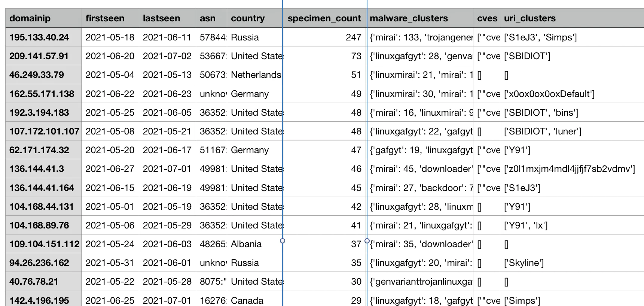Select row header 40.76.78.21

[43, 281]
